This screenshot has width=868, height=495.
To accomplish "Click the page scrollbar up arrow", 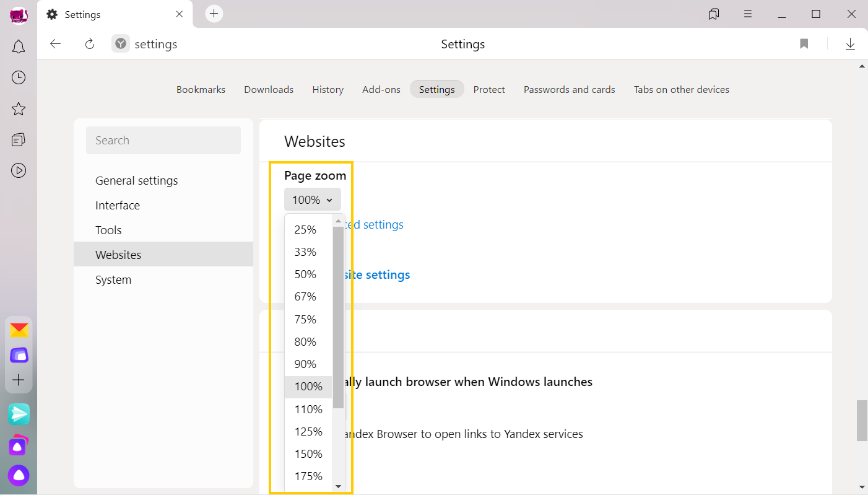I will click(862, 66).
